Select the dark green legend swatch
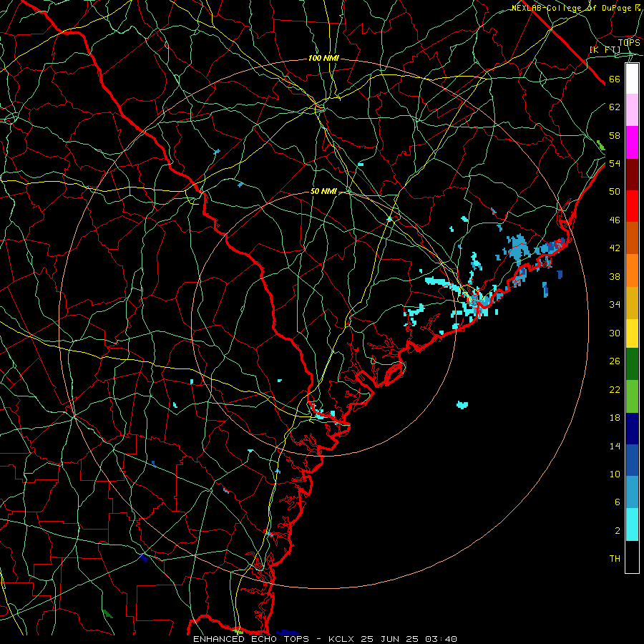 click(632, 364)
